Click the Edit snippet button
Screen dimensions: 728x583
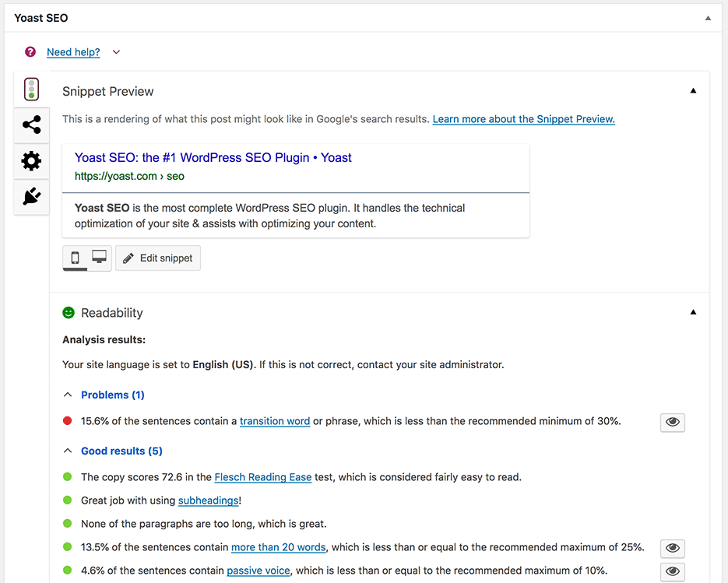(157, 258)
